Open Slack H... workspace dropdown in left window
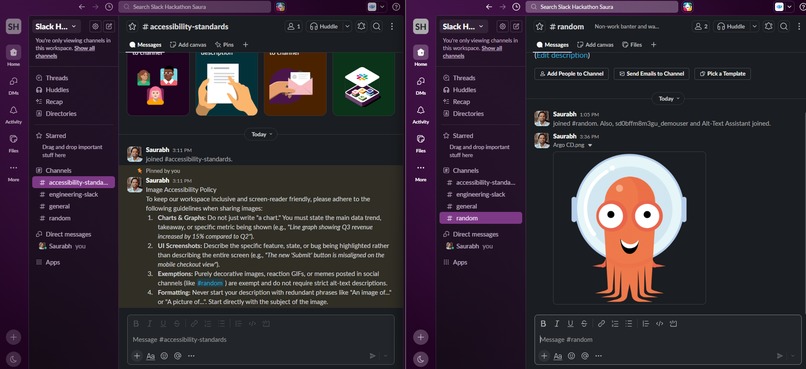Viewport: 806px width, 369px height. (x=56, y=26)
